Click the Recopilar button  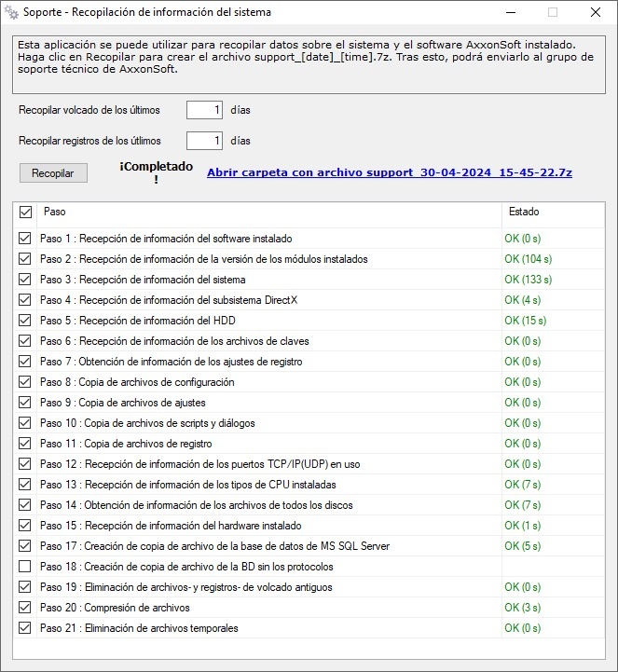point(53,173)
